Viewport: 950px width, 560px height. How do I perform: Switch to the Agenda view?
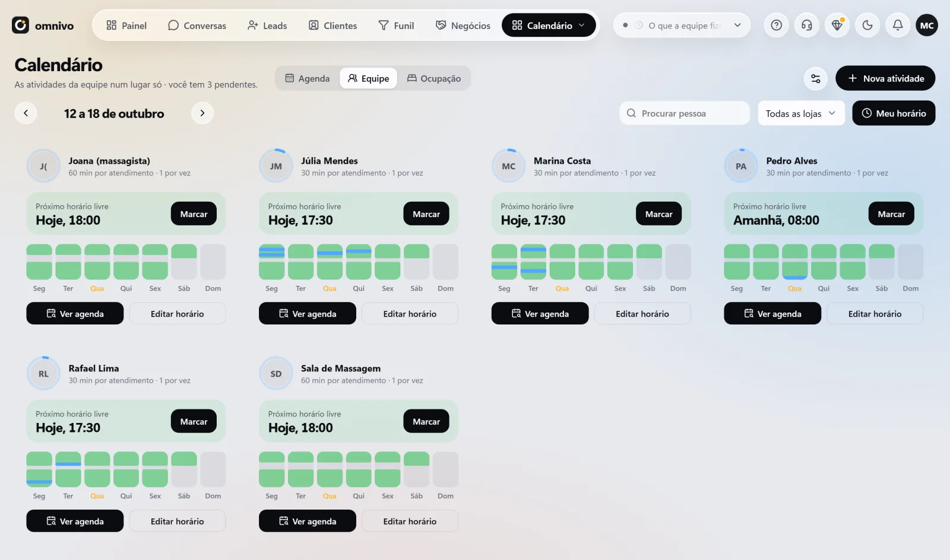tap(307, 78)
